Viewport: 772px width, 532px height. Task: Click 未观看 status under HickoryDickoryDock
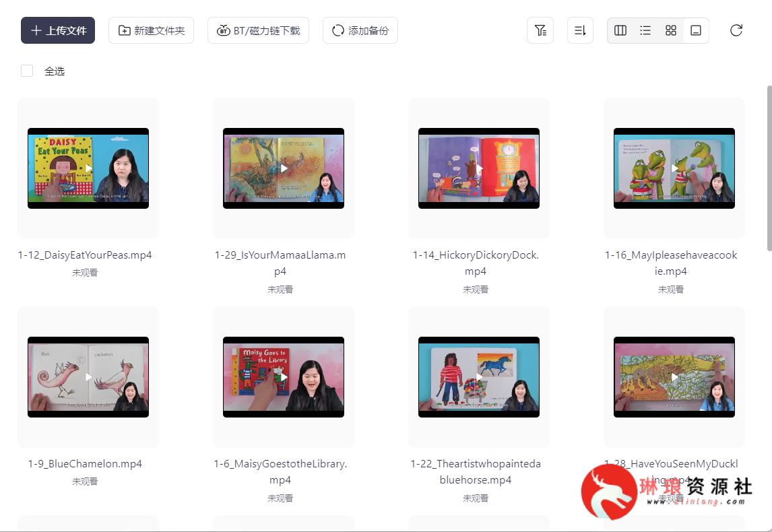[476, 290]
